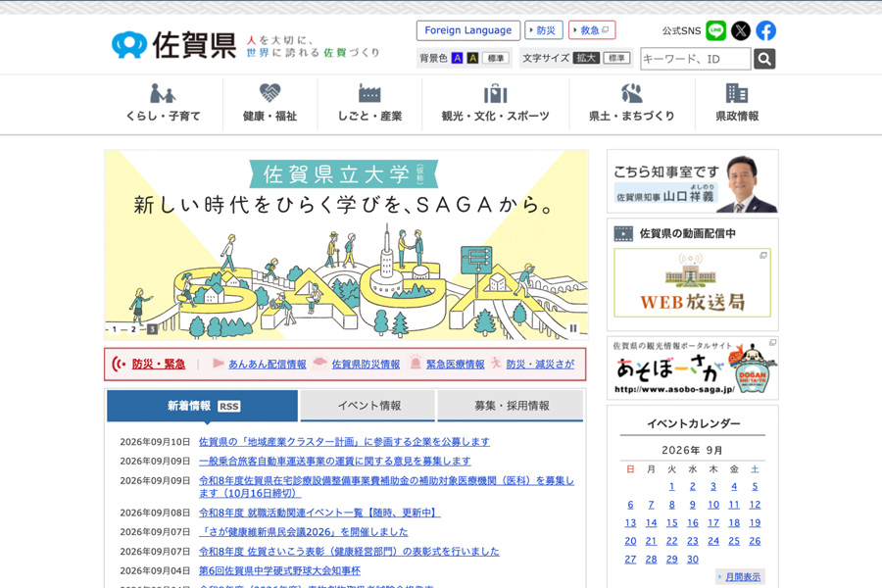Viewport: 882px width, 588px height.
Task: Select the blue background color swatch
Action: pyautogui.click(x=458, y=58)
